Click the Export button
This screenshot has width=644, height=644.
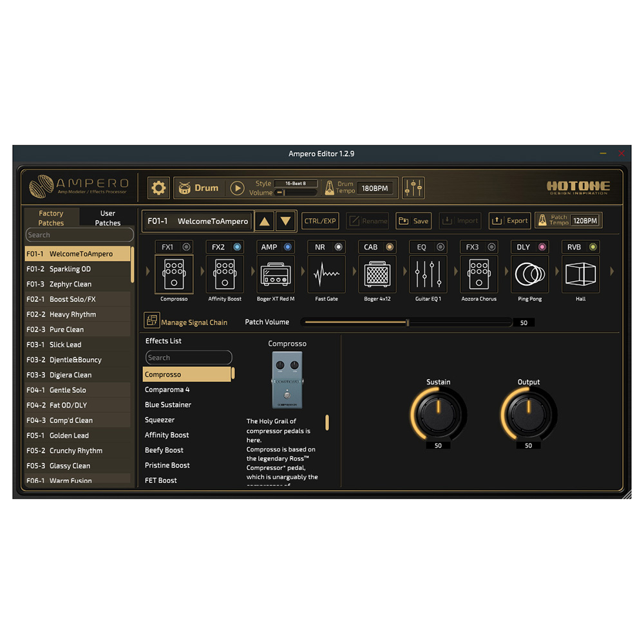click(x=509, y=221)
